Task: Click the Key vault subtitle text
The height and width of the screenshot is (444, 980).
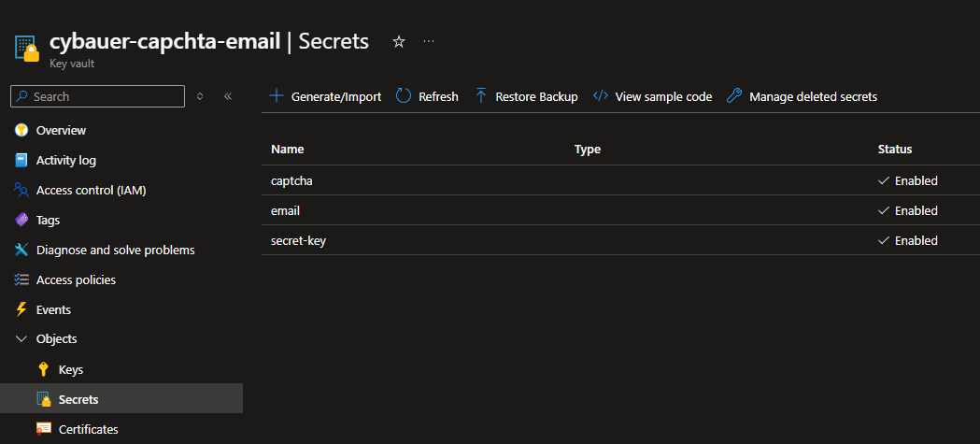Action: [x=72, y=64]
